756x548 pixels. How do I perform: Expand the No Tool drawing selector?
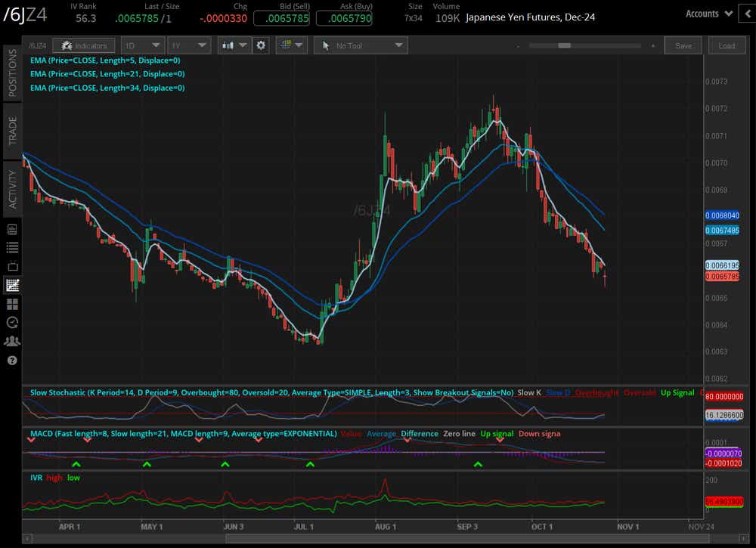pos(360,45)
